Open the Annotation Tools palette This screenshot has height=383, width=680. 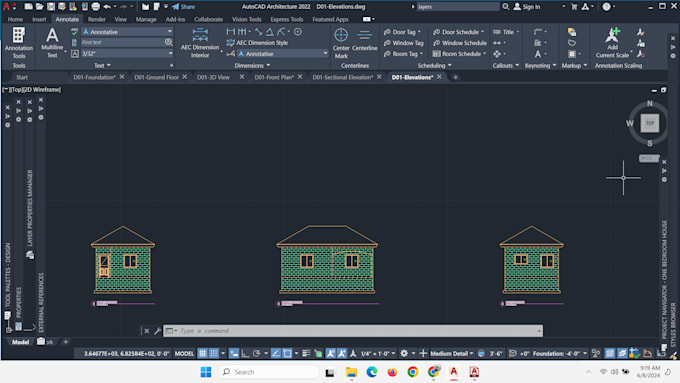coord(19,43)
